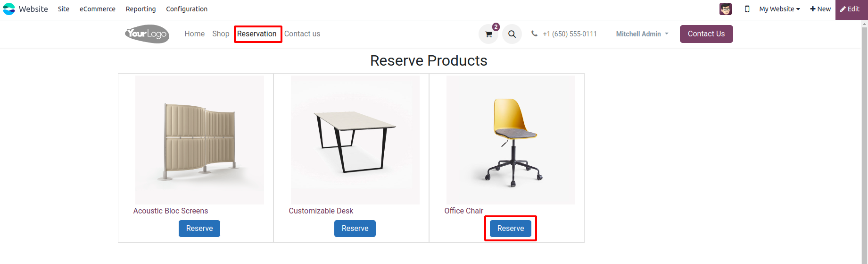Open the user avatar in top bar
The height and width of the screenshot is (264, 868).
725,9
